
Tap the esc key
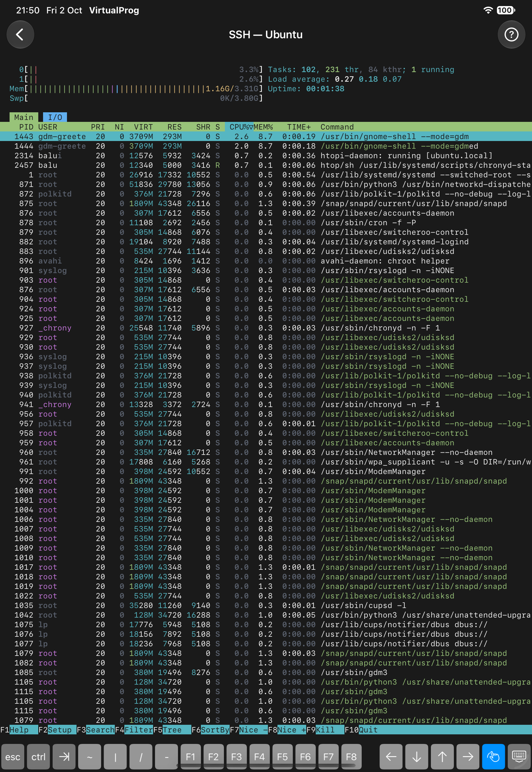point(13,757)
